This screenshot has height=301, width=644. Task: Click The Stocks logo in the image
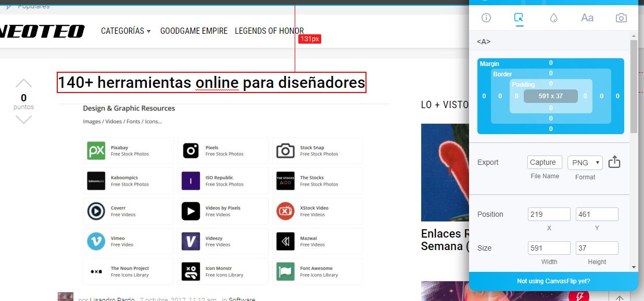click(x=285, y=181)
